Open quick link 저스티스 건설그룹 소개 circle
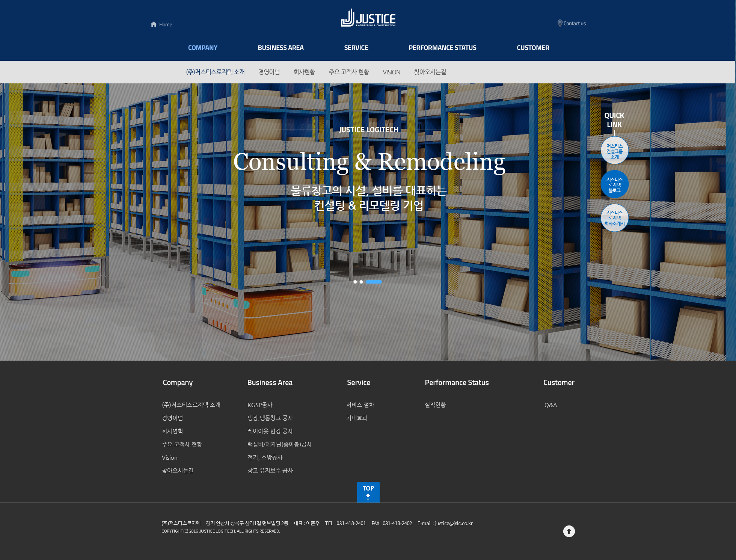 pyautogui.click(x=614, y=151)
